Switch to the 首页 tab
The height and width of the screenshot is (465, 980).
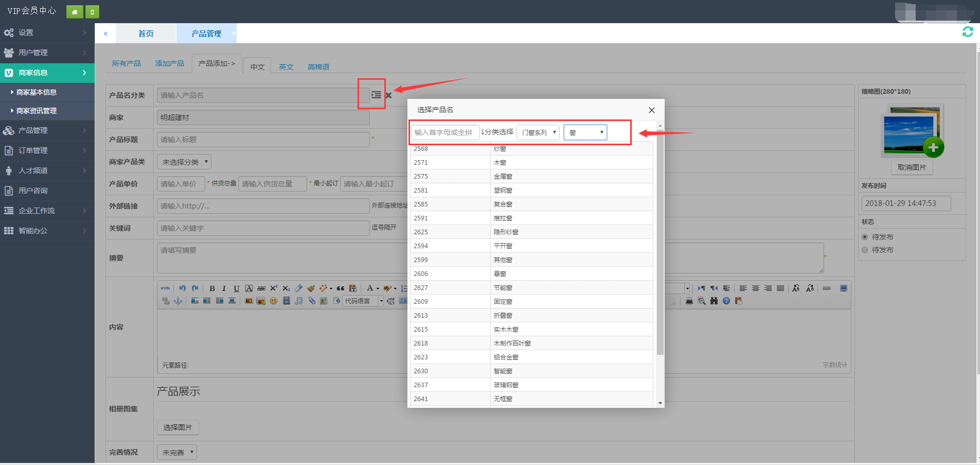(x=146, y=33)
